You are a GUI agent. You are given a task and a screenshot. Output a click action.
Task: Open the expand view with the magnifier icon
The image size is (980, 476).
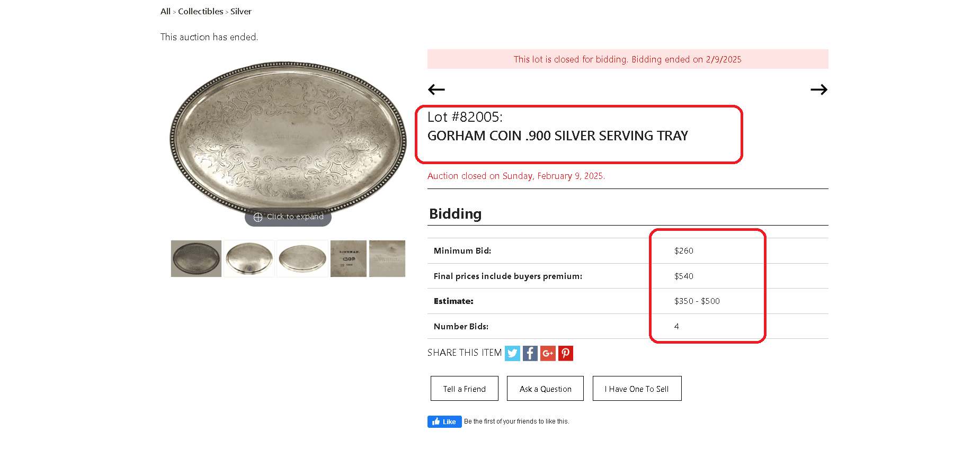pyautogui.click(x=258, y=217)
